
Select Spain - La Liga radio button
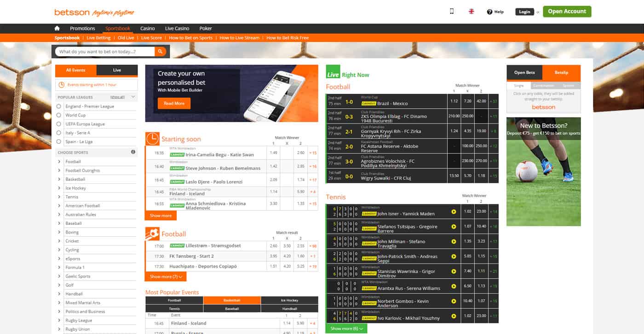point(58,141)
